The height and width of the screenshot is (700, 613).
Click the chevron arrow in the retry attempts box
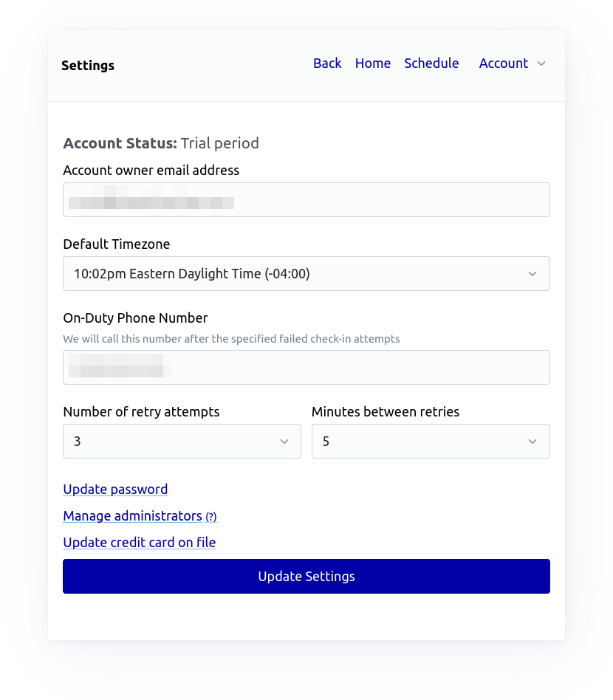[284, 442]
